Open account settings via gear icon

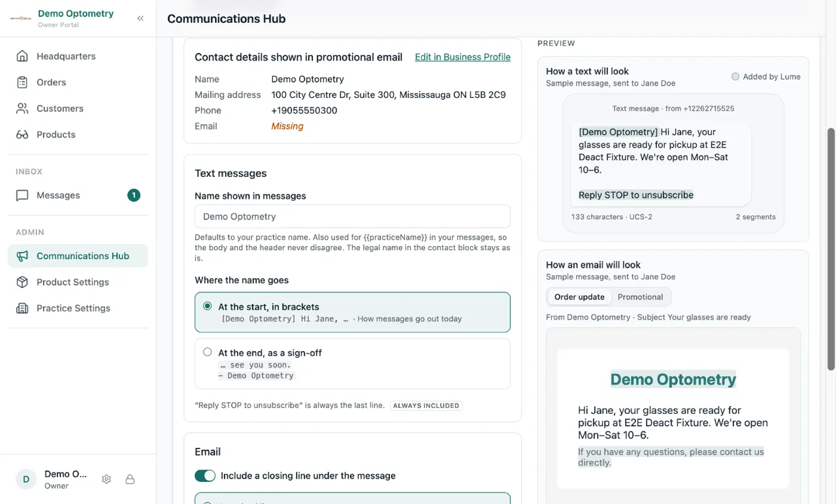(106, 479)
